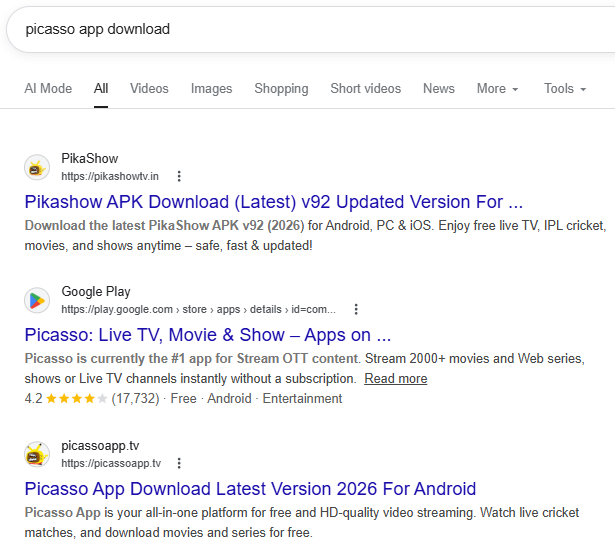Viewport: 615px width, 559px height.
Task: Switch to the AI Mode tab
Action: pos(48,88)
